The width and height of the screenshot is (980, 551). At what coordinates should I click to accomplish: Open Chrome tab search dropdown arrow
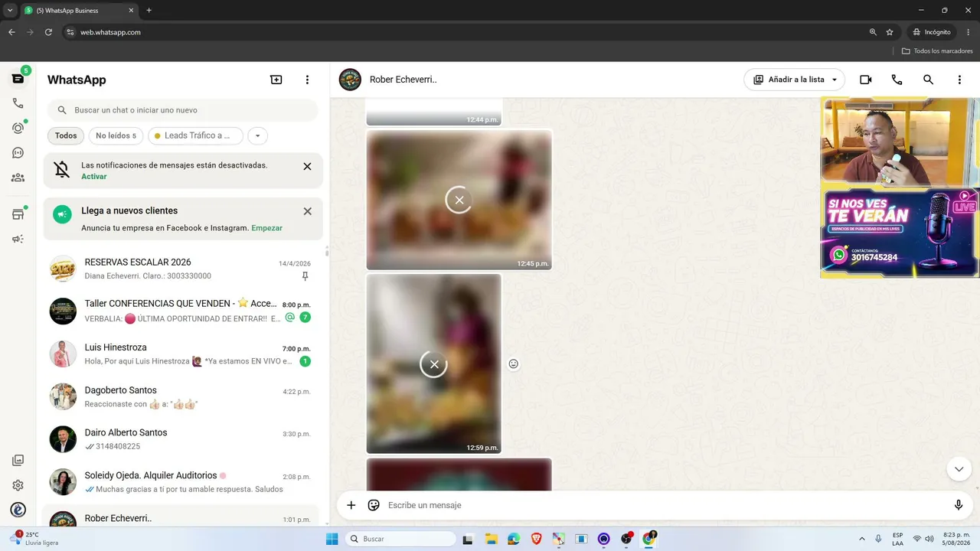coord(10,10)
